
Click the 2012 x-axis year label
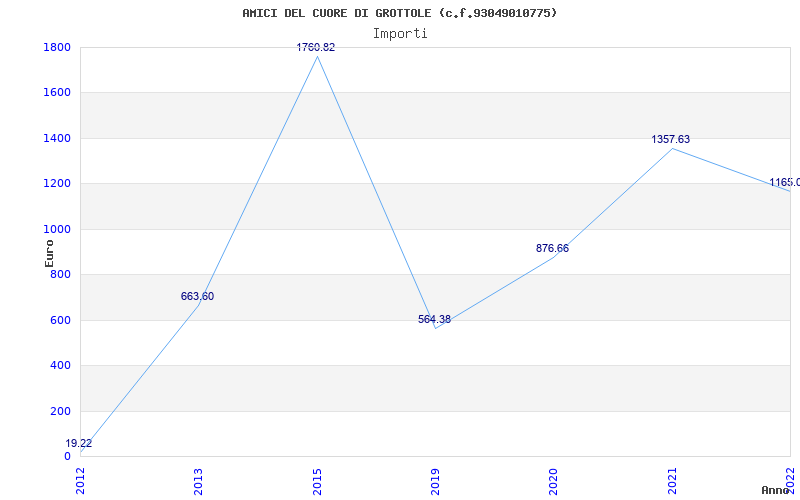pyautogui.click(x=81, y=481)
